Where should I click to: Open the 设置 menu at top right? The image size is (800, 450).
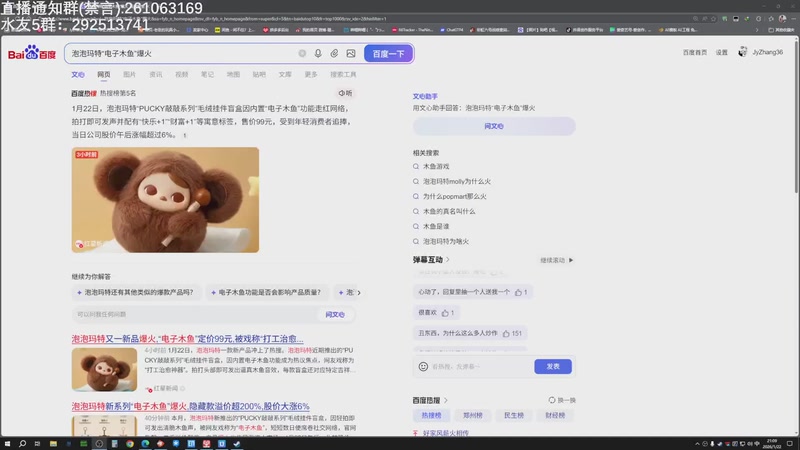[x=721, y=53]
